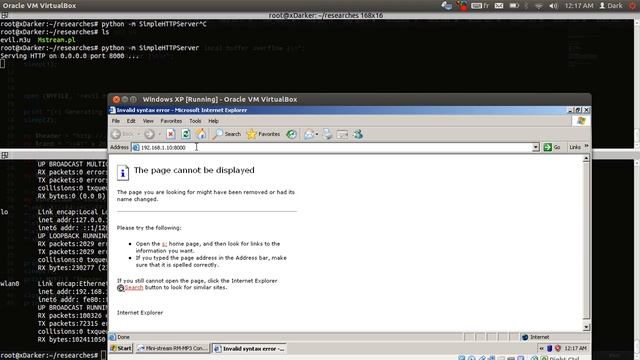Open the Ubuntu volume sound indicator

(553, 6)
